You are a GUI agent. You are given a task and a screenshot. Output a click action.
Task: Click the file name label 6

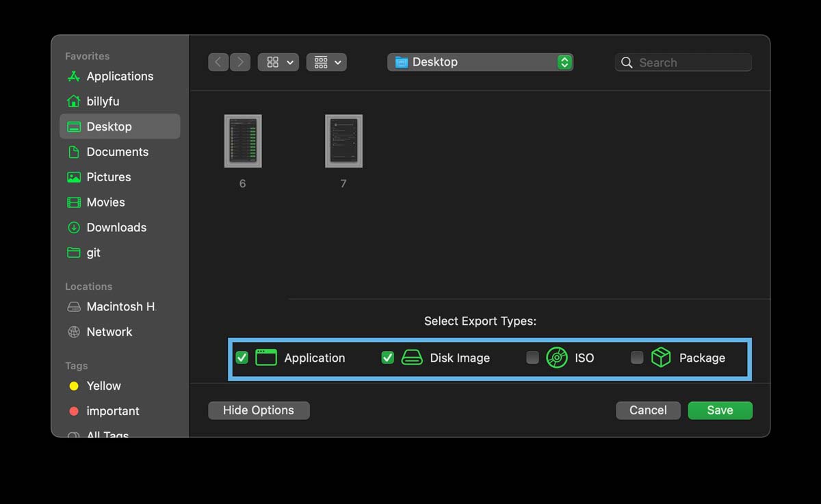[242, 183]
